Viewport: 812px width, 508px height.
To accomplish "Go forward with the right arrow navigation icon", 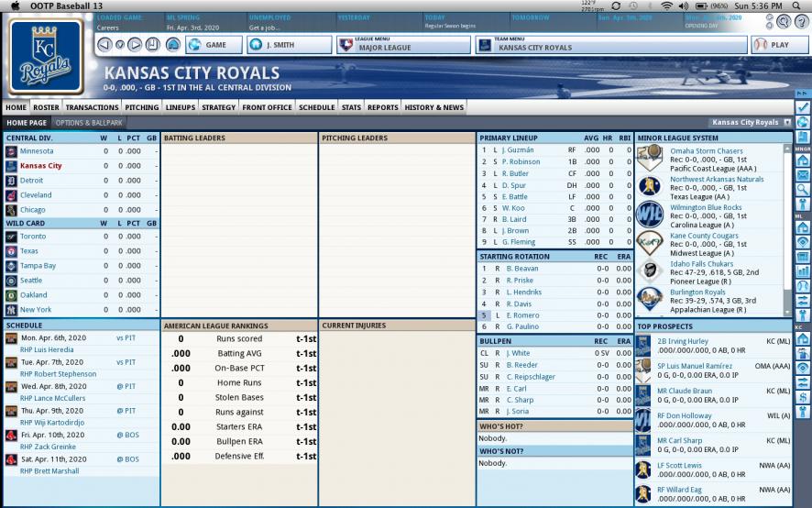I will click(135, 45).
